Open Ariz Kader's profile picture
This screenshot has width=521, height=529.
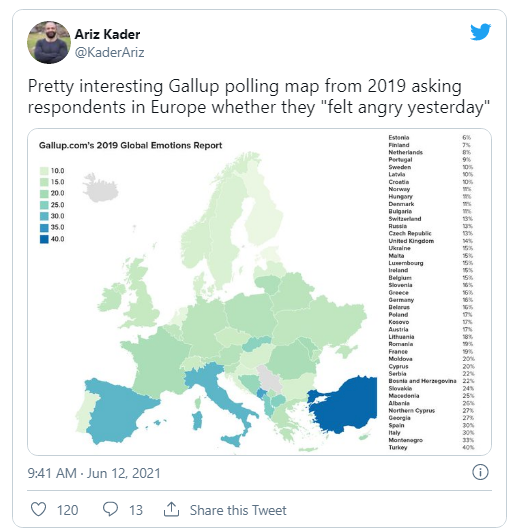click(49, 42)
